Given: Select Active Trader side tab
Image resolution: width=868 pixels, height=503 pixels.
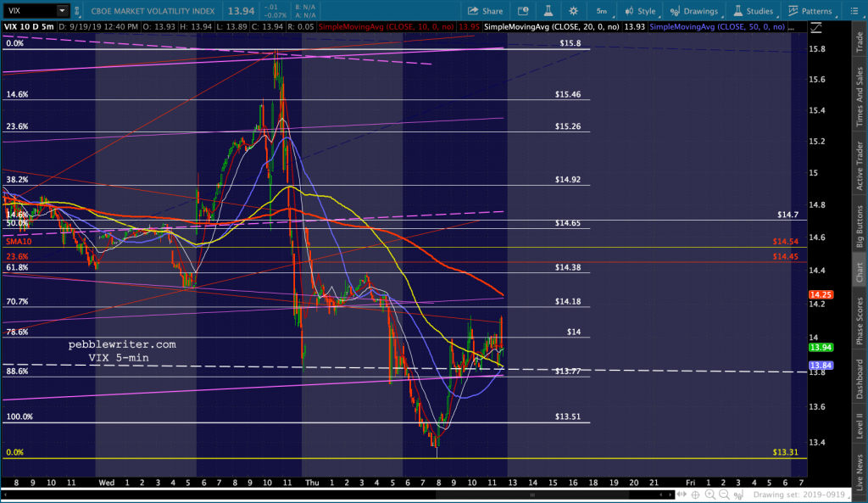Looking at the screenshot, I should pos(860,166).
